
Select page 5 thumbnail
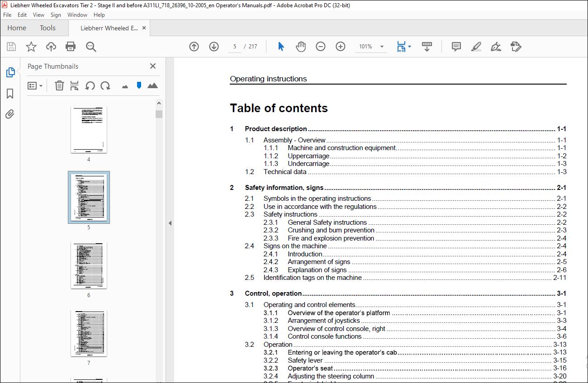[x=89, y=198]
